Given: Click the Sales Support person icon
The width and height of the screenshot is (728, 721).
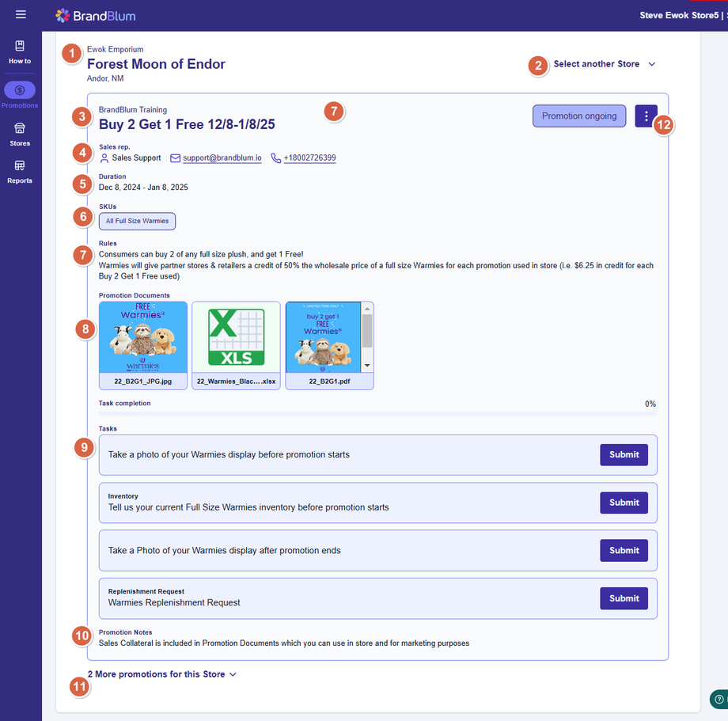Looking at the screenshot, I should pos(104,158).
